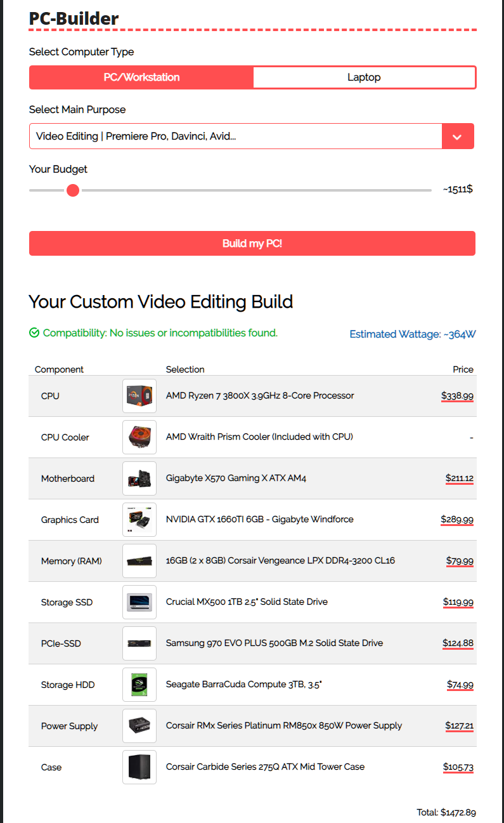The height and width of the screenshot is (823, 504).
Task: Click the NVIDIA GTX 1660TI graphics card thumbnail
Action: tap(139, 519)
